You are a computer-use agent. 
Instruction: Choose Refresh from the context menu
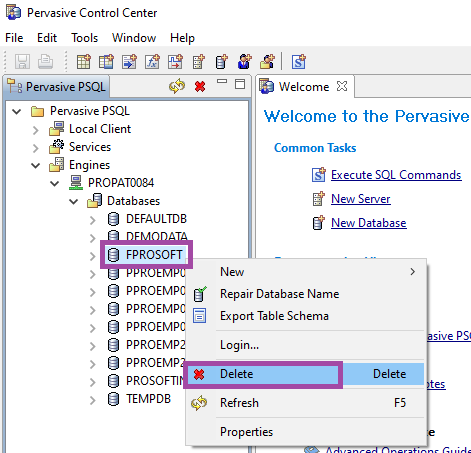305,403
